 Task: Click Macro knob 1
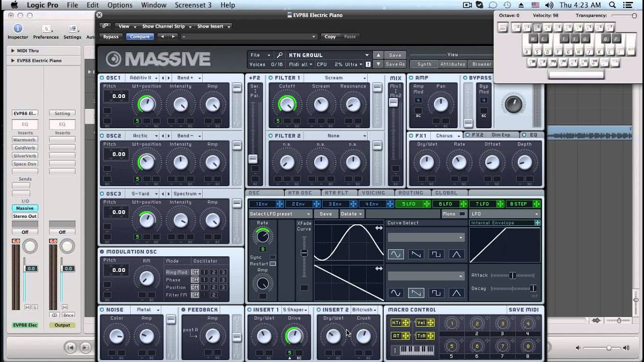point(452,323)
